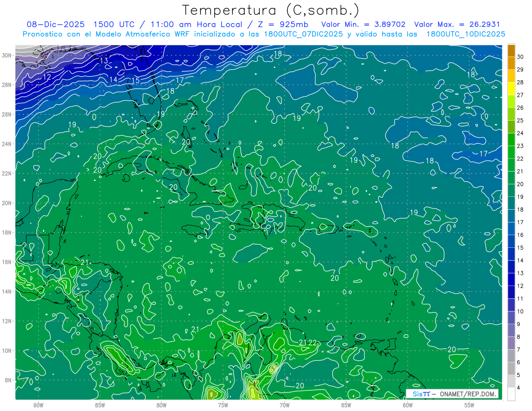Click the color scale swatch between 29 and 30
This screenshot has height=411, width=532.
coord(511,63)
